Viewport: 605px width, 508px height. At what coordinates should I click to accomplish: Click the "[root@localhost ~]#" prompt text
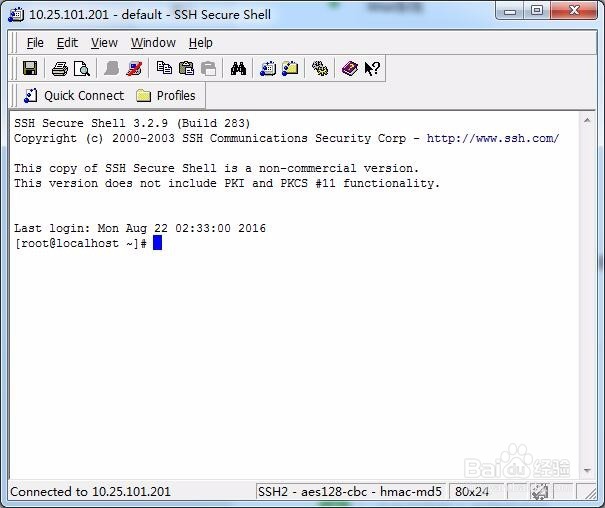(80, 243)
